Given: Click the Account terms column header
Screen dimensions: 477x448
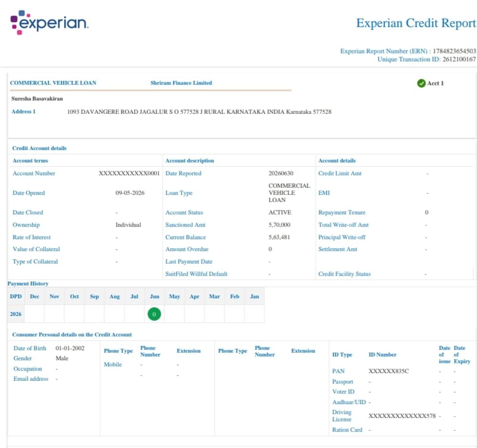Looking at the screenshot, I should tap(30, 161).
